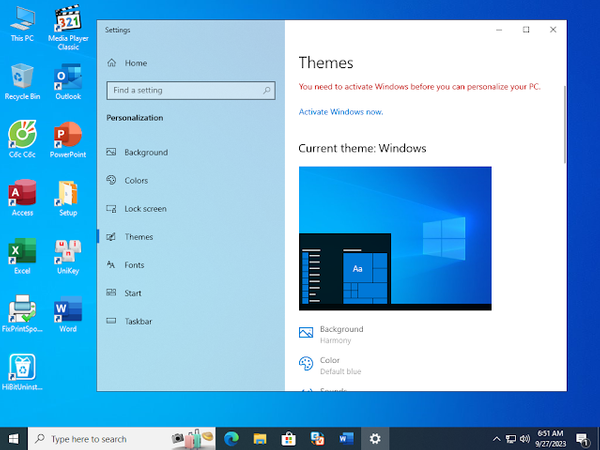Select the Access desktop shortcut
Image resolution: width=600 pixels, height=450 pixels.
(22, 198)
